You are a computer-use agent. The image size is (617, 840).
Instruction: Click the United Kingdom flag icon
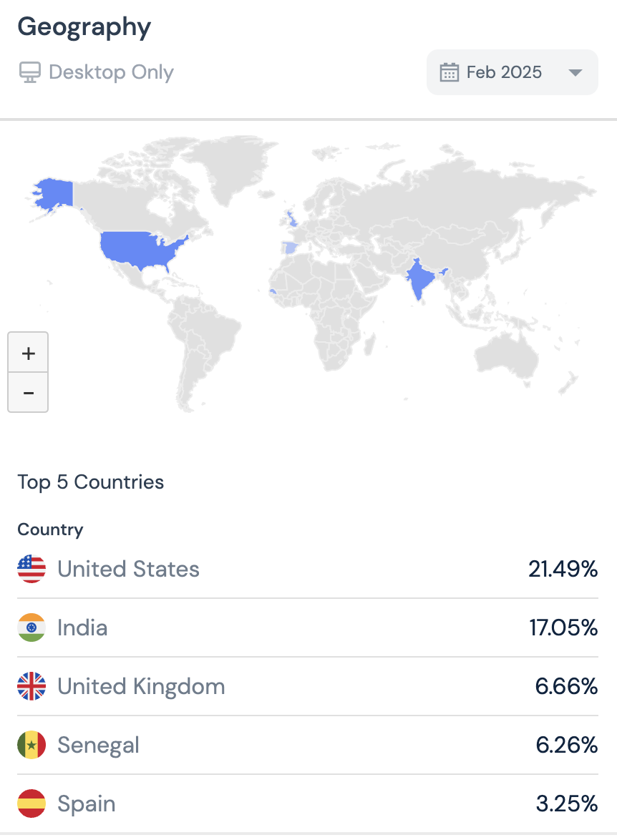point(31,686)
